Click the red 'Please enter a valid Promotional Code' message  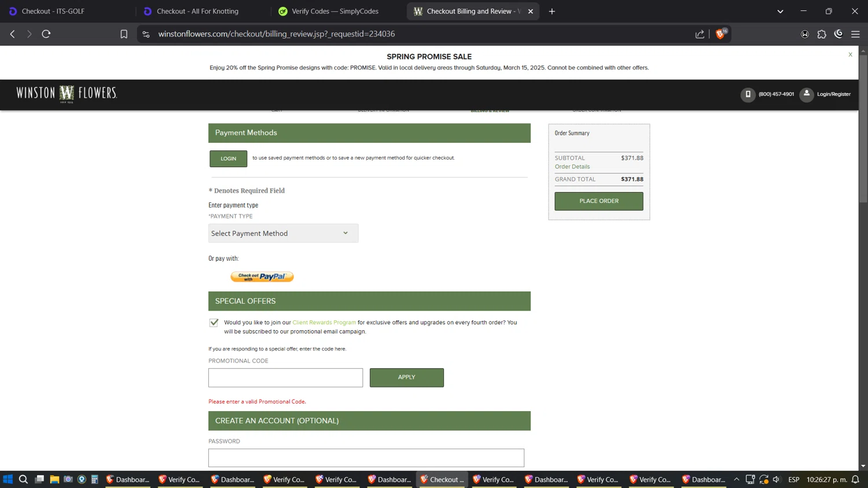[257, 402]
